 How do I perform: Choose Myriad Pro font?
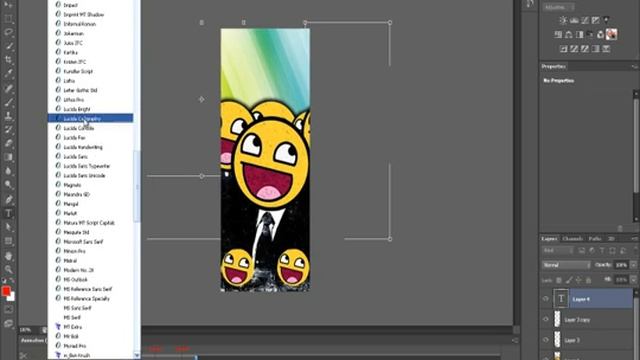tap(90, 346)
